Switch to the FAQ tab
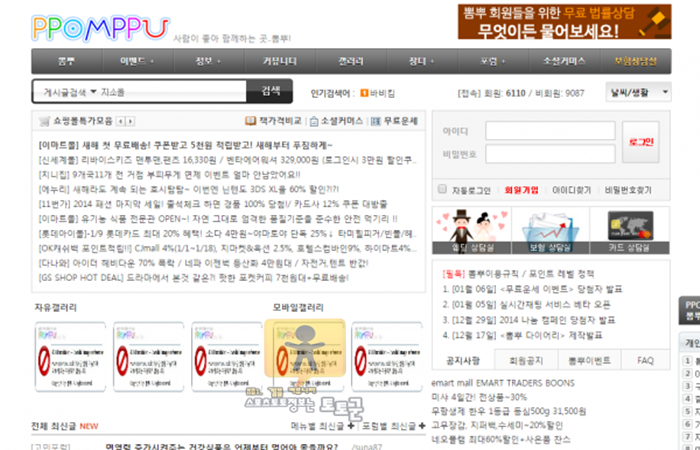700x450 pixels. (x=645, y=360)
